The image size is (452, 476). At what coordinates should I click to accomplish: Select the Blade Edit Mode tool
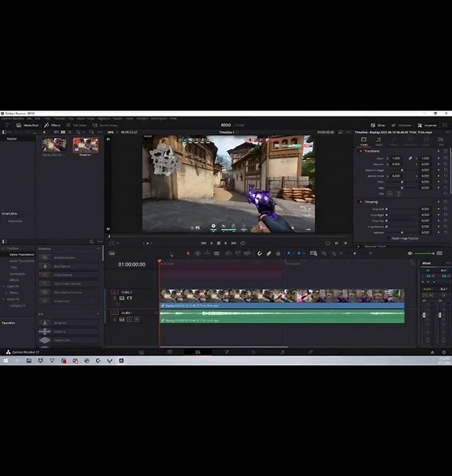pos(216,253)
